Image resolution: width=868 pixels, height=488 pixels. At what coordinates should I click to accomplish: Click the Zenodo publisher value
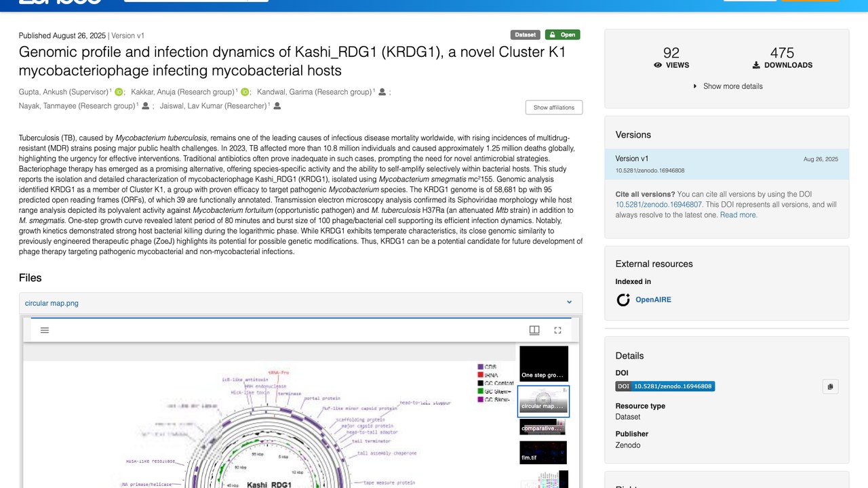click(x=628, y=445)
